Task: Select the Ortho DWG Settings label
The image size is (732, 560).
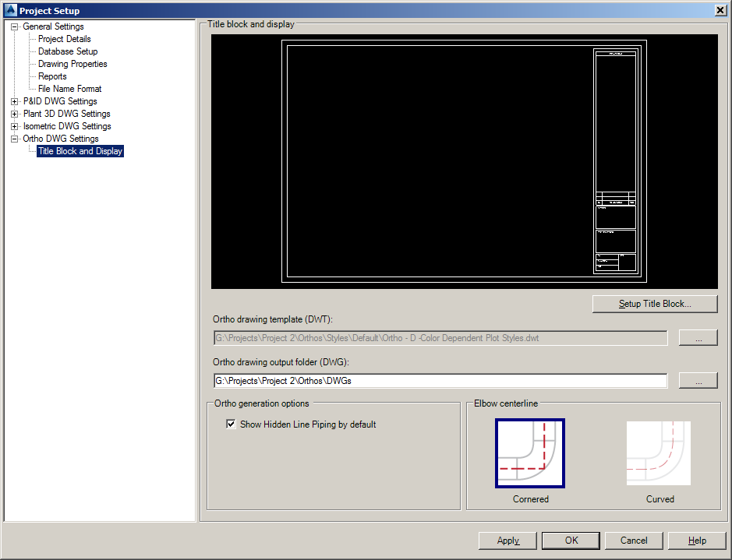Action: tap(61, 139)
